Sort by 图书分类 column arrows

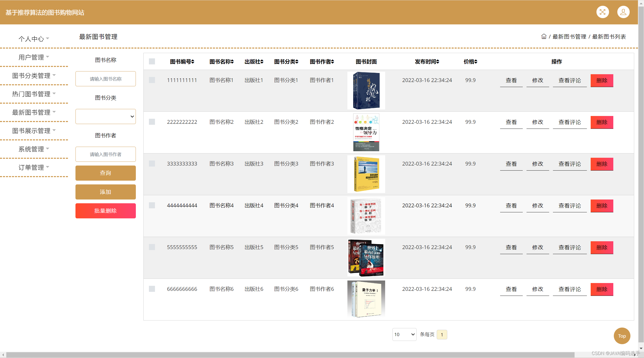tap(297, 62)
